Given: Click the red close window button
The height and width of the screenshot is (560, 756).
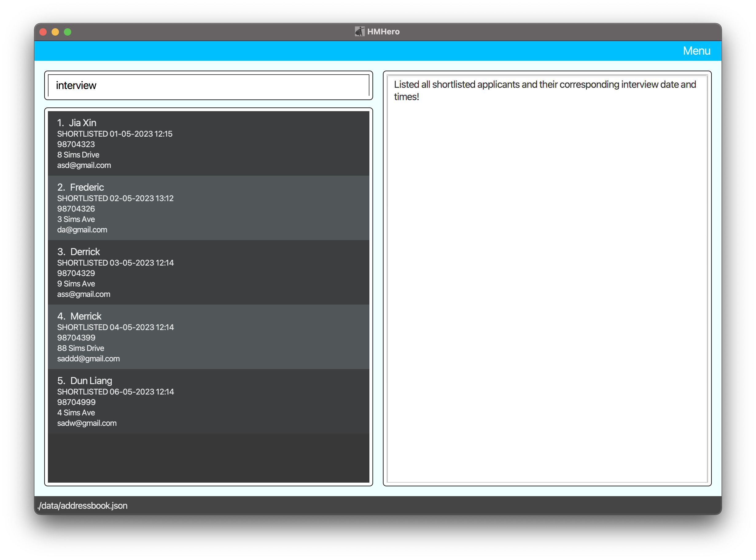Looking at the screenshot, I should click(43, 32).
